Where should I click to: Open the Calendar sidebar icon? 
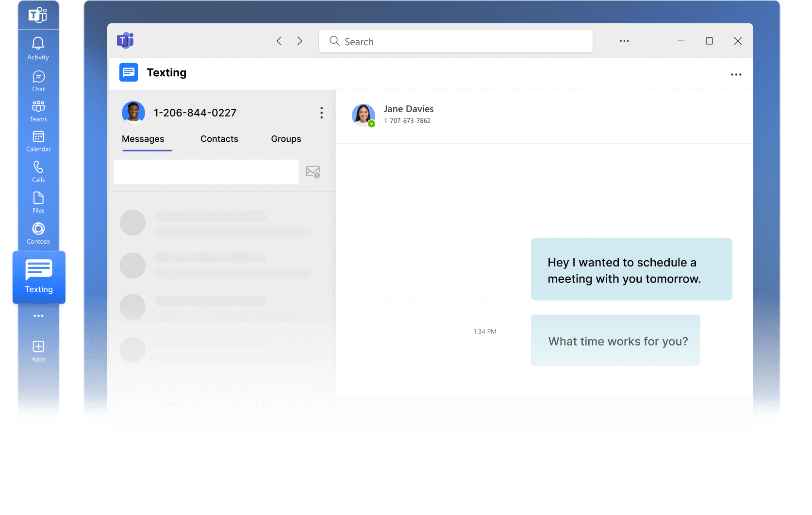[38, 141]
